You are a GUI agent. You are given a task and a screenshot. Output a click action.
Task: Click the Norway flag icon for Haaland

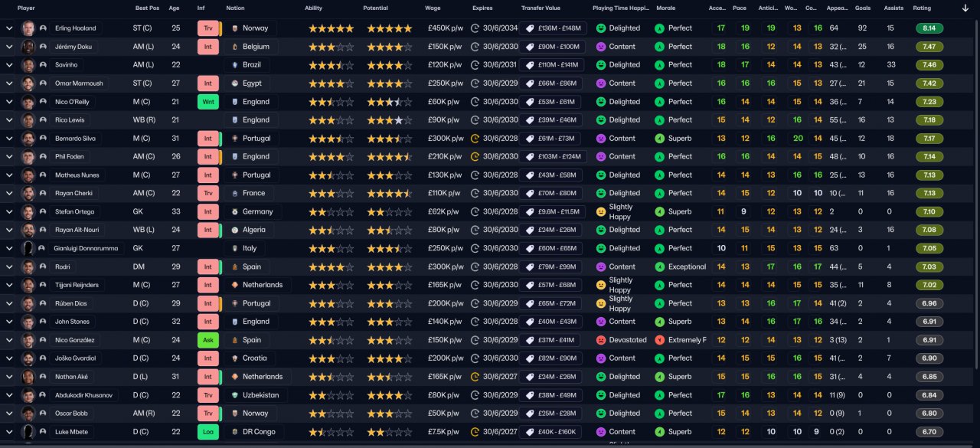point(235,28)
